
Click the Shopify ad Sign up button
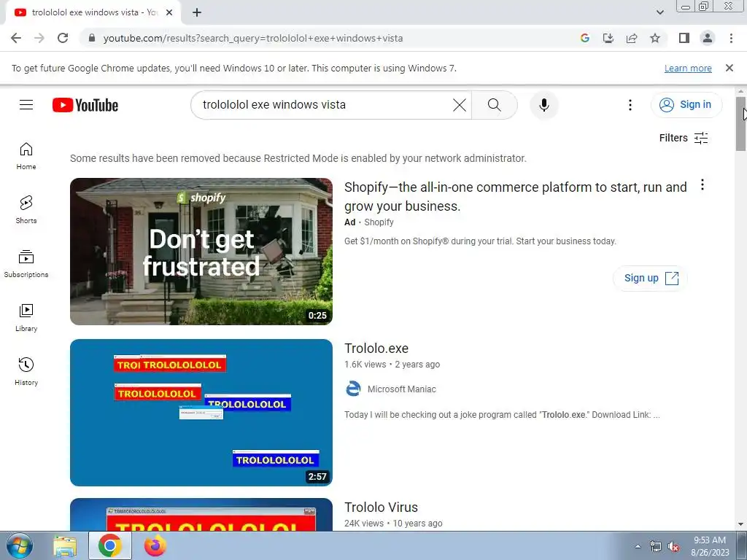(x=650, y=278)
